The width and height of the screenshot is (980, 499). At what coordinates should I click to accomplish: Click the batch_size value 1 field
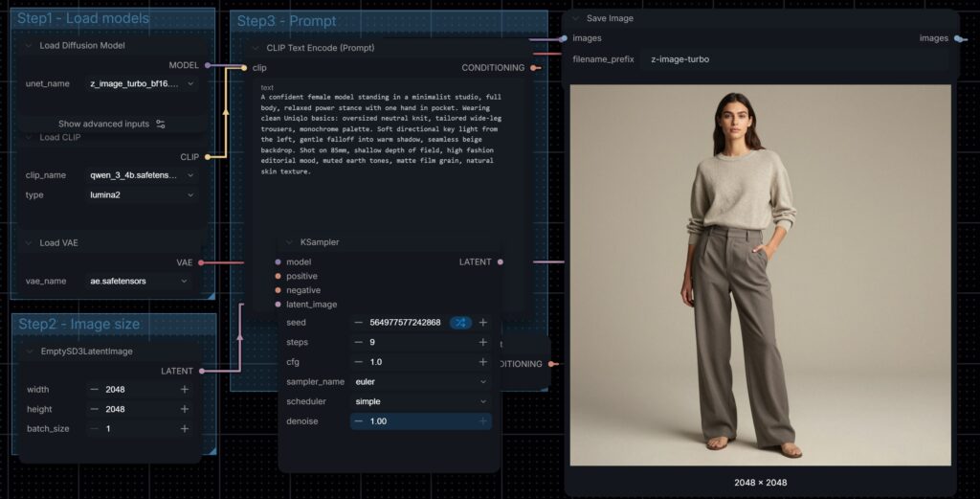[x=140, y=429]
